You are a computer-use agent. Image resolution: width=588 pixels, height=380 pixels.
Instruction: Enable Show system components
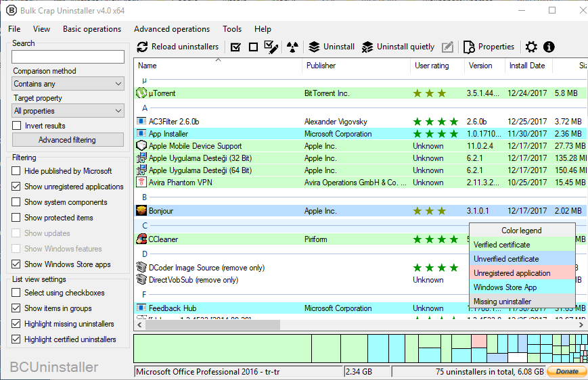pos(16,202)
